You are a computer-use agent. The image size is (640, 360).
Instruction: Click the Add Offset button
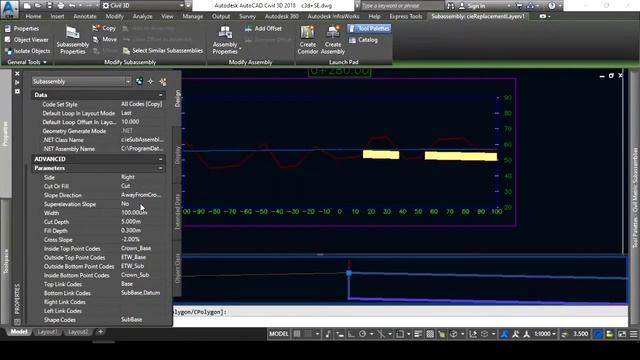coord(263,29)
